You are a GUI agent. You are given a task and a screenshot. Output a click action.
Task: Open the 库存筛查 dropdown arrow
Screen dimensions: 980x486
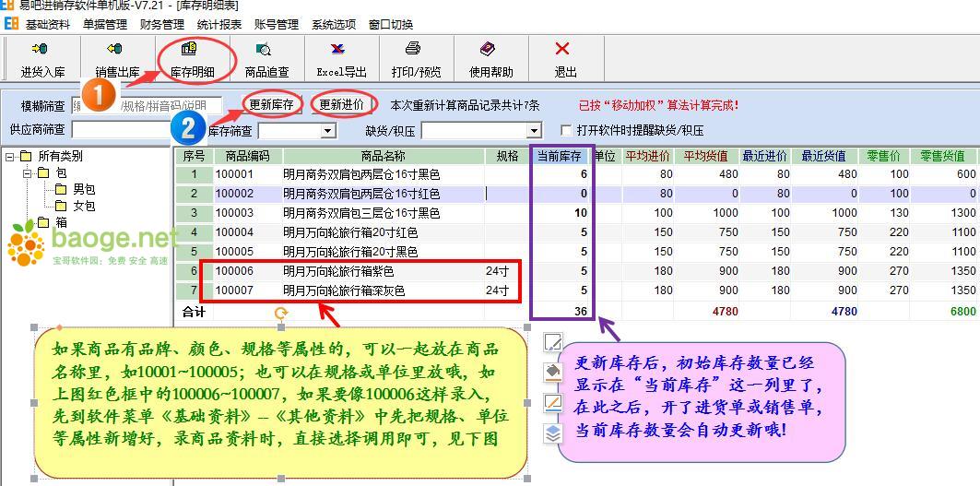tap(327, 131)
